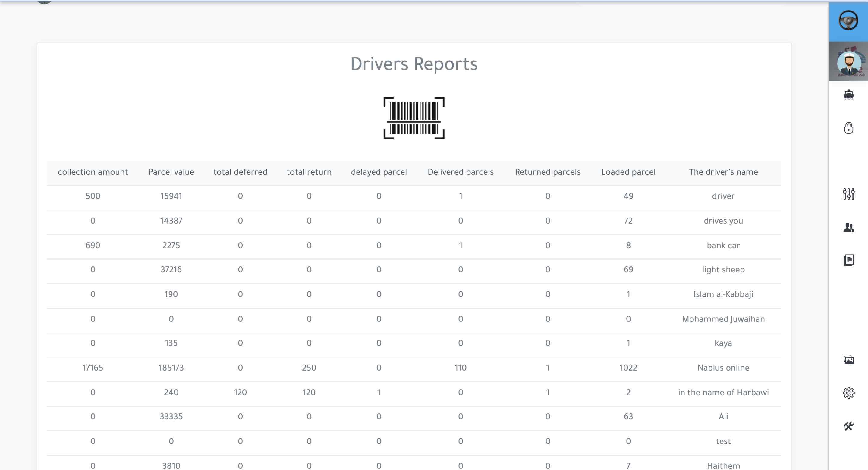Viewport: 868px width, 470px height.
Task: Select the 'Nablus online' driver row
Action: click(723, 368)
